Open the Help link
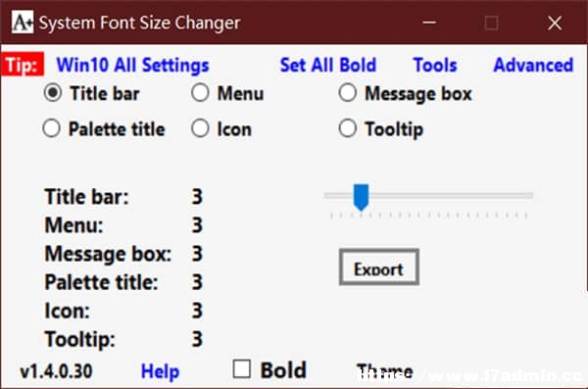This screenshot has height=389, width=588. click(160, 371)
